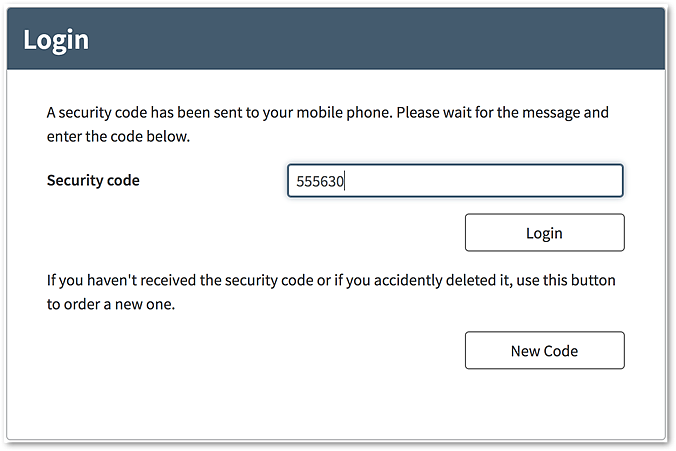Click gap between Security code label and field
Image resolution: width=676 pixels, height=451 pixels.
click(x=212, y=181)
